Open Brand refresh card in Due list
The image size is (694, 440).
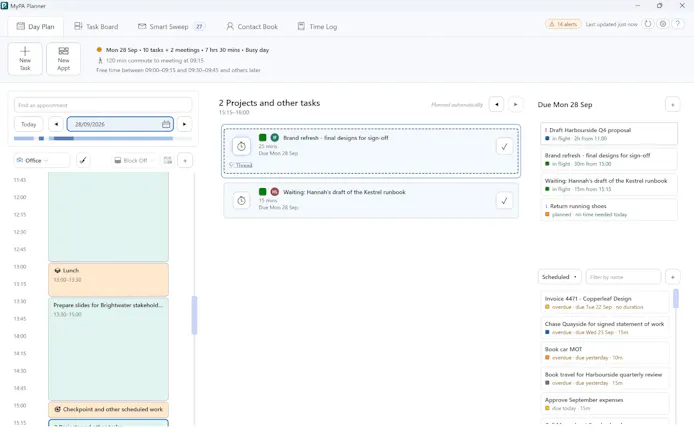(x=609, y=159)
